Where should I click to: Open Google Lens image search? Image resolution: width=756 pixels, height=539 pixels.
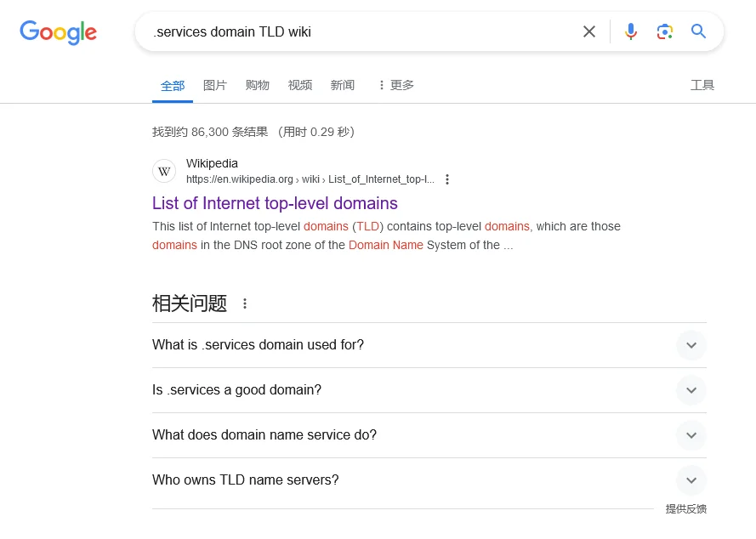point(665,31)
